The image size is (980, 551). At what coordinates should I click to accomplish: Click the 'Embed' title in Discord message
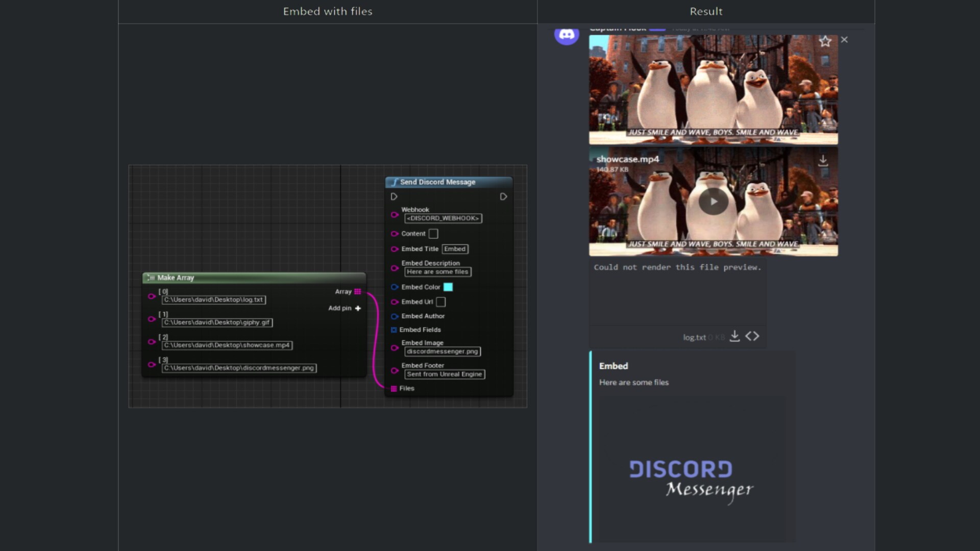click(x=614, y=366)
